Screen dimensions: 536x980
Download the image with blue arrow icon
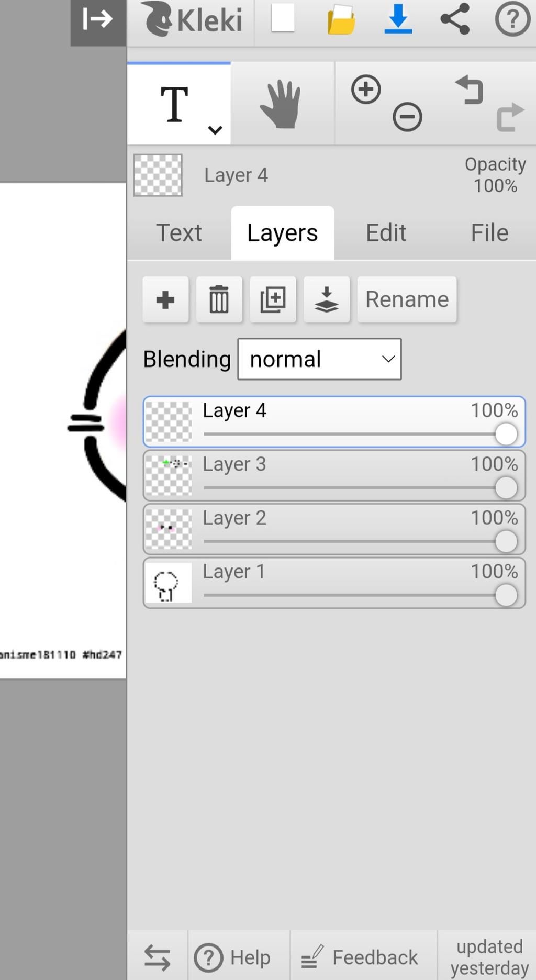(398, 19)
